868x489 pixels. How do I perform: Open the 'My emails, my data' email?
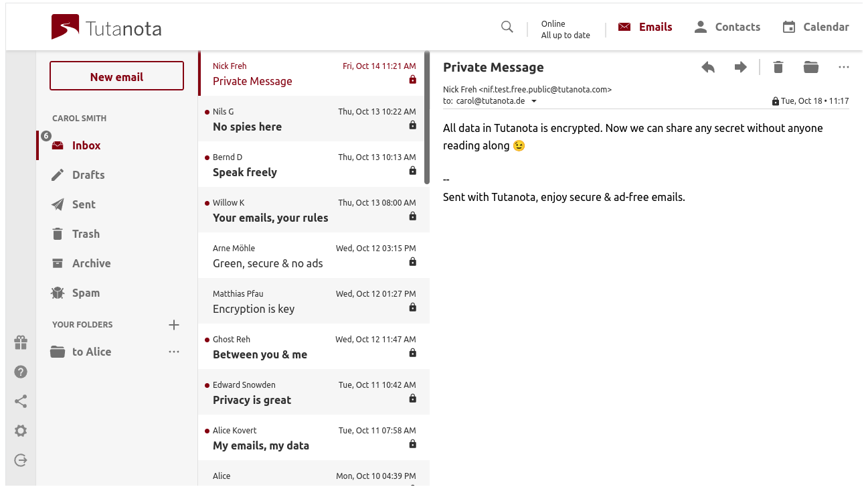point(314,437)
